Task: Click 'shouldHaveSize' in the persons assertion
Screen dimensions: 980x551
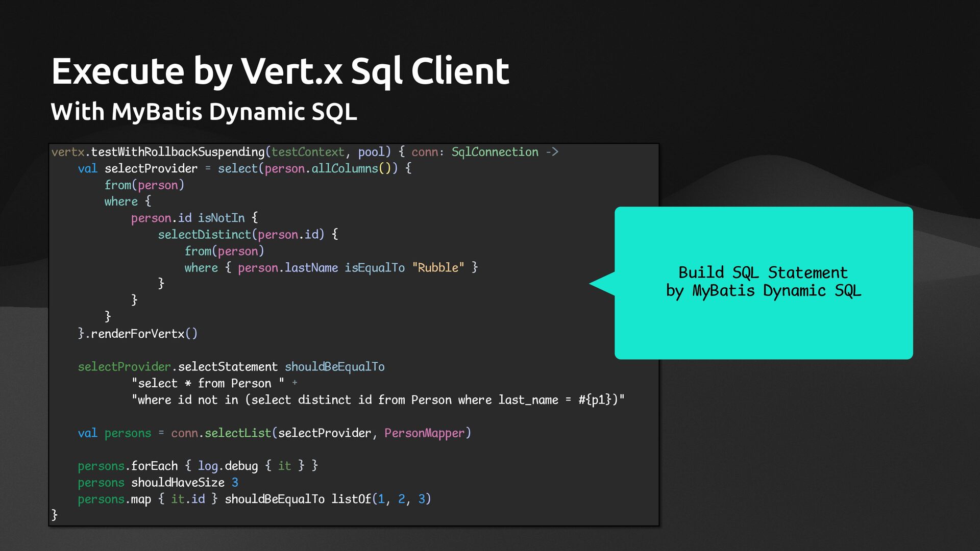Action: coord(178,483)
